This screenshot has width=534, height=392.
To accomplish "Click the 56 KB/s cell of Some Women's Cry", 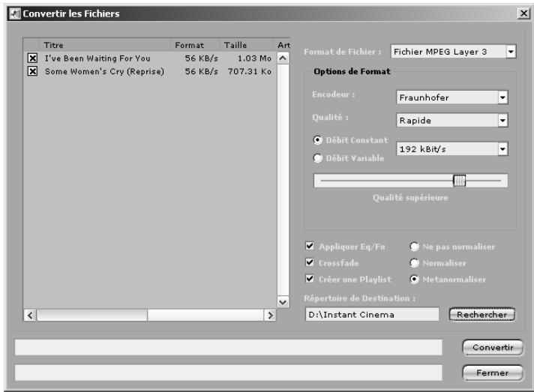I will click(x=201, y=71).
